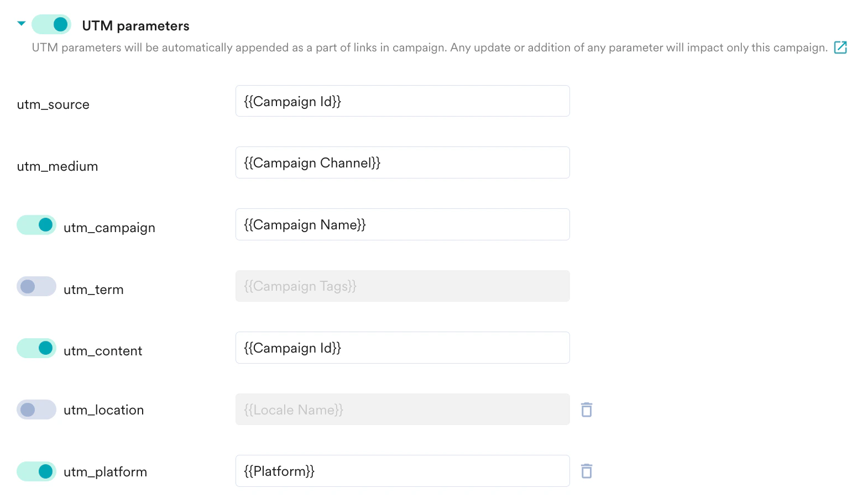Click the UTM parameters heading

tap(135, 25)
